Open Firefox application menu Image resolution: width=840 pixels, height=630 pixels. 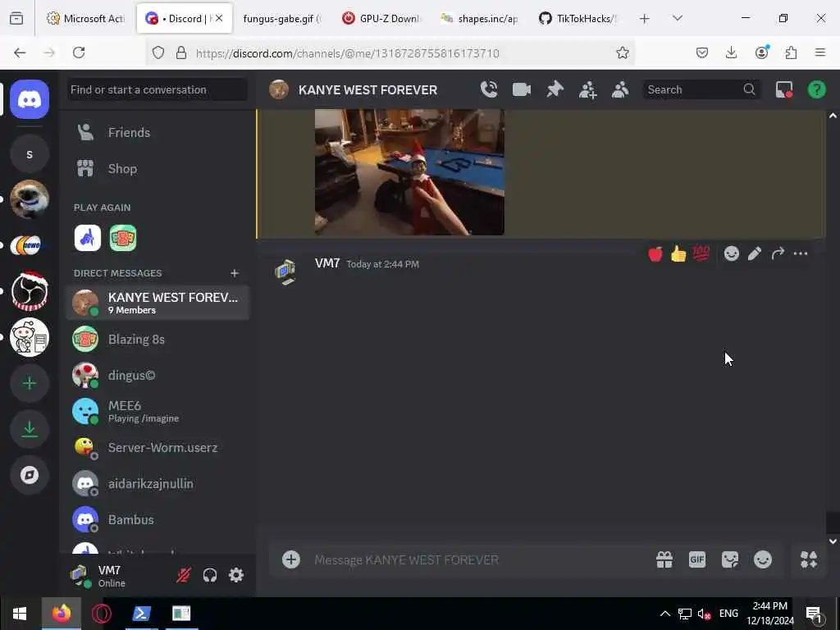pos(820,52)
